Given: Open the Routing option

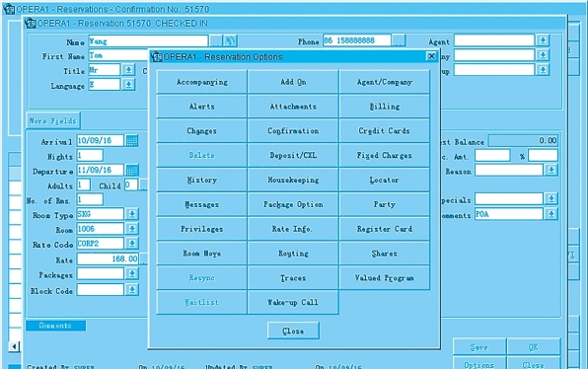Looking at the screenshot, I should [x=293, y=254].
